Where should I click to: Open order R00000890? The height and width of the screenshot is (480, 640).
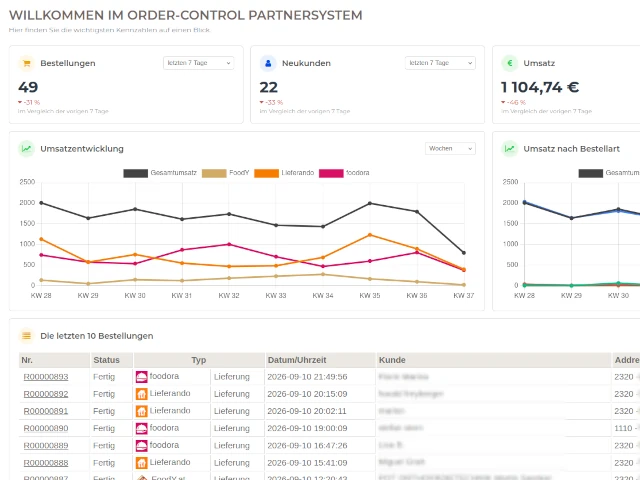[46, 428]
